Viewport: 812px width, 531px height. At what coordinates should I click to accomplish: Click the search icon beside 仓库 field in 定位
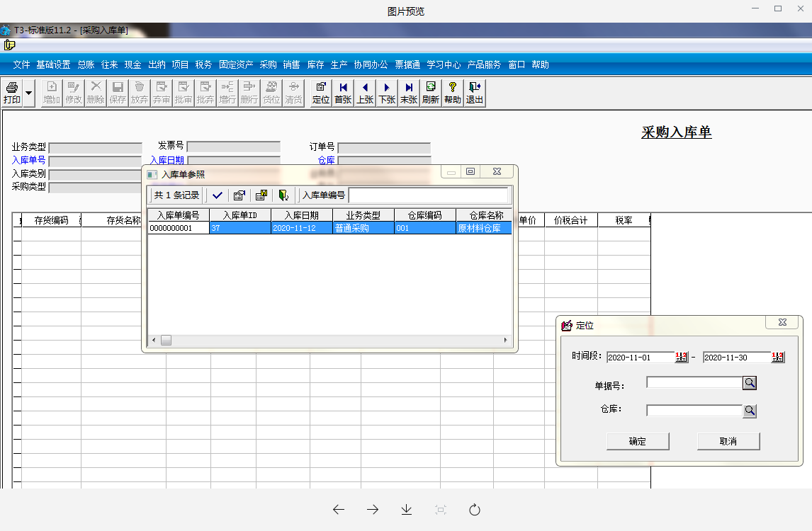click(750, 411)
